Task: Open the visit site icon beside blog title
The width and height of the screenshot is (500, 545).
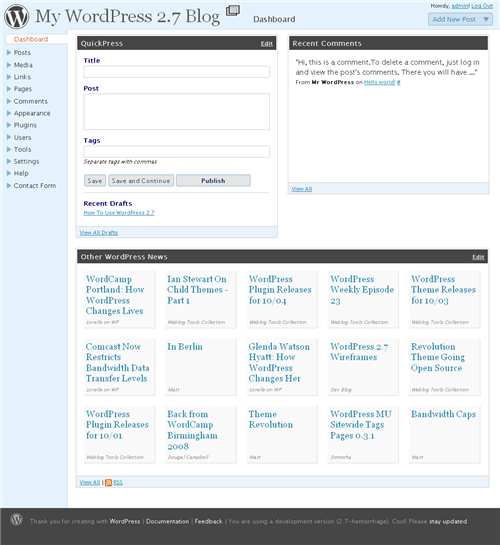Action: point(233,10)
